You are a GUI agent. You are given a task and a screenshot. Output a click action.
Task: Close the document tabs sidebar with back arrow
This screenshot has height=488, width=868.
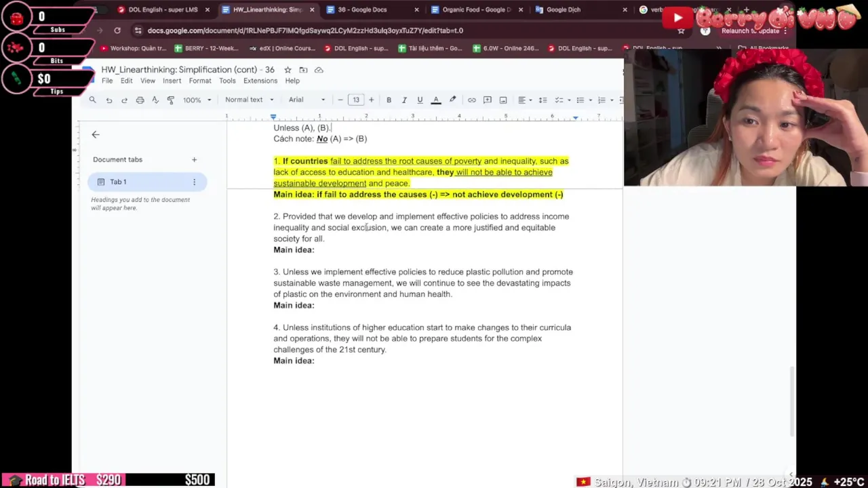pos(96,135)
